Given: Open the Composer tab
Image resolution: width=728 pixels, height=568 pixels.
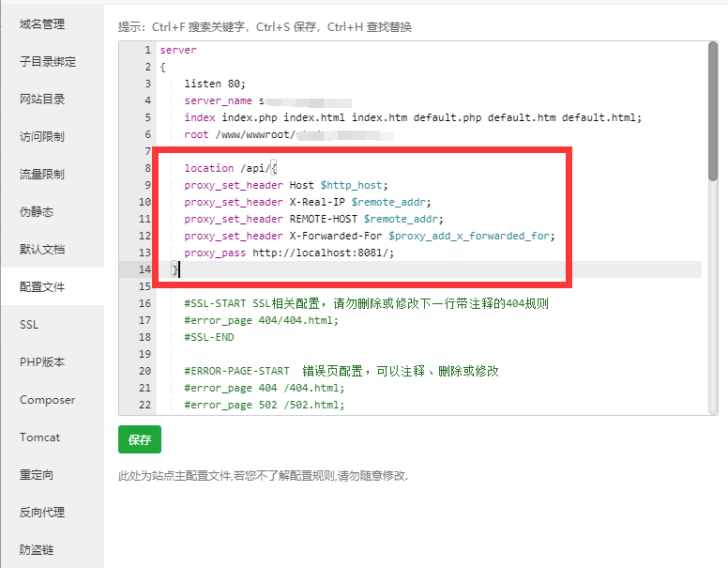Looking at the screenshot, I should pos(47,400).
